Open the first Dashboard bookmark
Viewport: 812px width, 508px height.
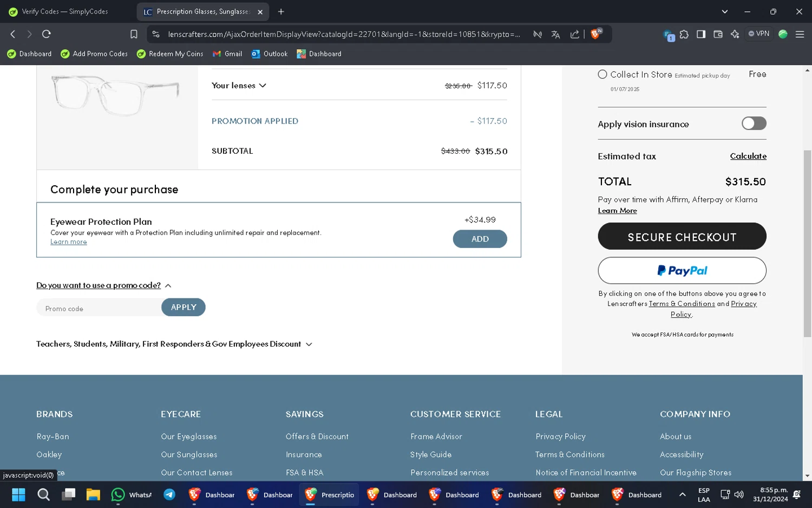point(29,54)
